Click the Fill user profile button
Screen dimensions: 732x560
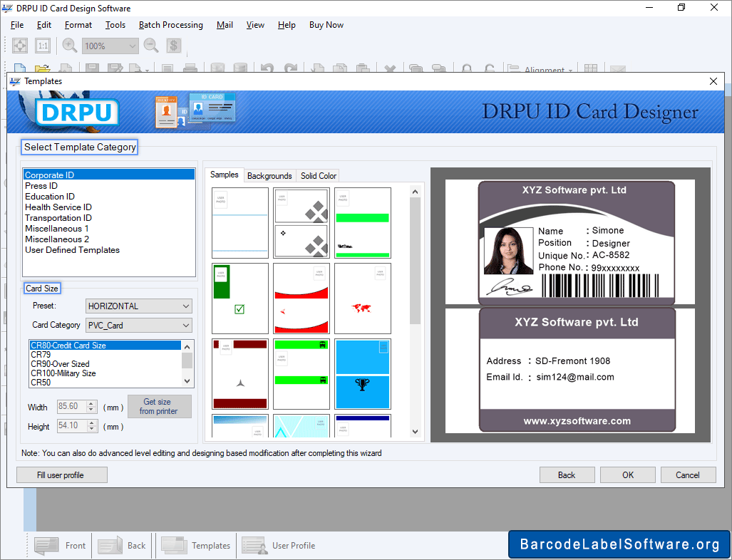click(x=61, y=475)
